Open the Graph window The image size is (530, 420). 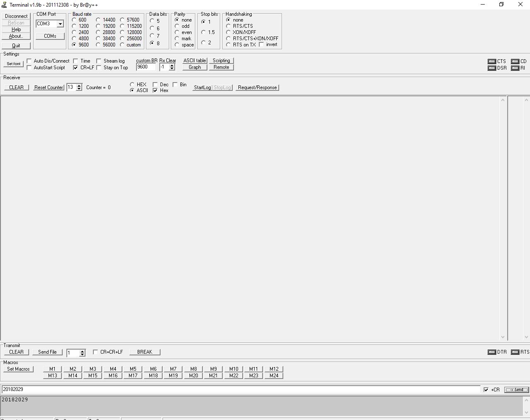(x=195, y=67)
